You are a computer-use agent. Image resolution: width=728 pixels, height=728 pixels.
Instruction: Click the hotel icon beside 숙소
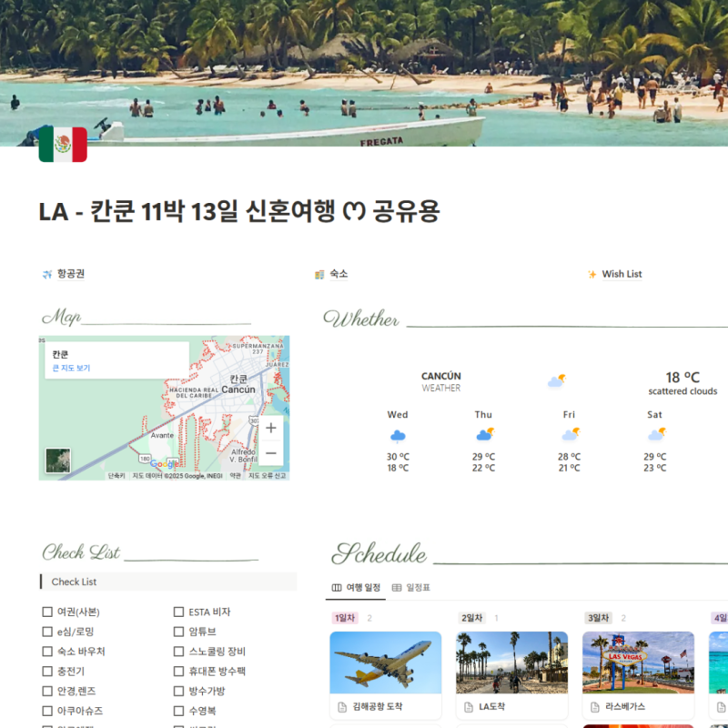tap(319, 275)
